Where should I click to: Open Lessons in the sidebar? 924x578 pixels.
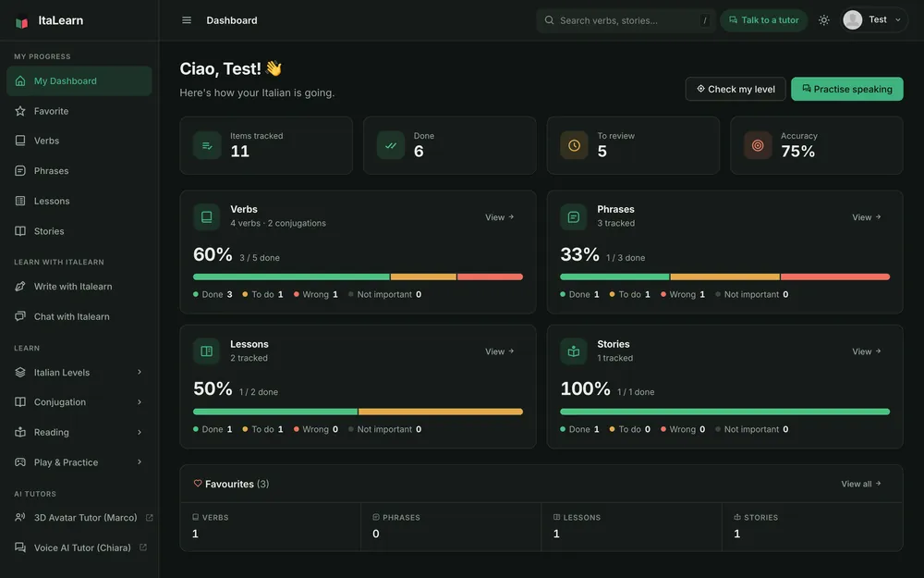pos(79,201)
